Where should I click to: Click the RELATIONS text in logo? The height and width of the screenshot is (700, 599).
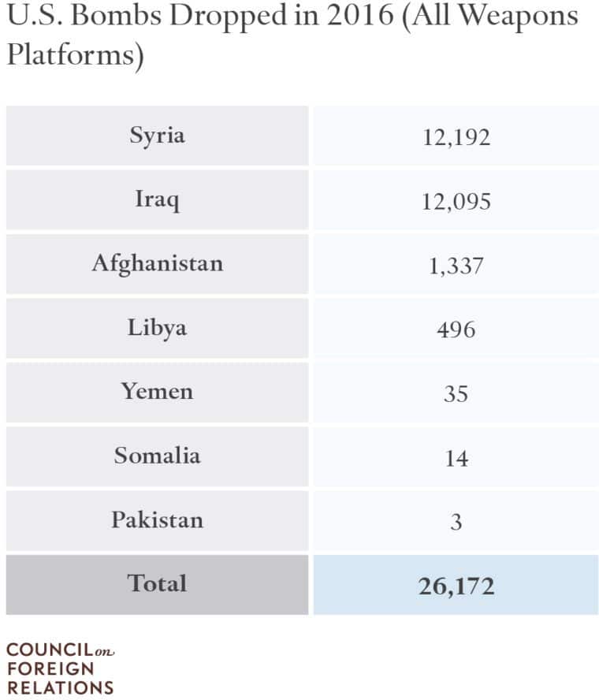coord(60,688)
